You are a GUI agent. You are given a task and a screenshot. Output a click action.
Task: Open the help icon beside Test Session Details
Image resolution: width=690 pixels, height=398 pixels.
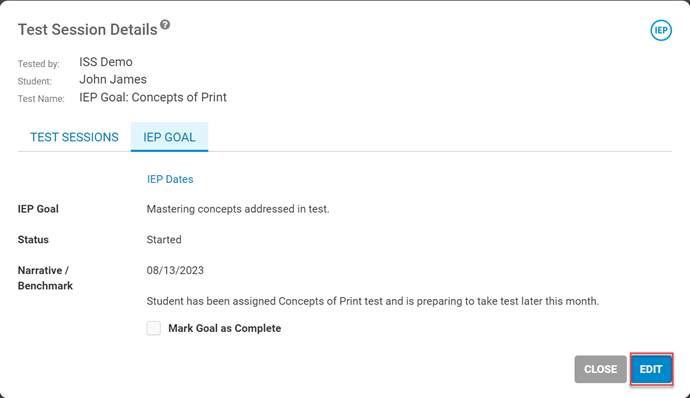coord(165,25)
